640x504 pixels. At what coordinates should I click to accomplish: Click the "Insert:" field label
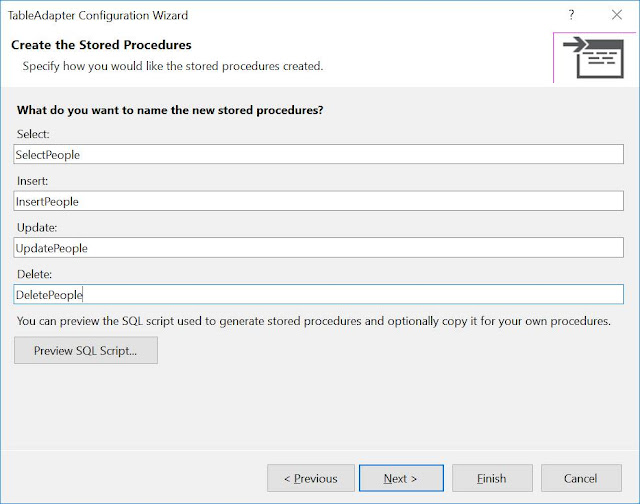click(x=32, y=180)
